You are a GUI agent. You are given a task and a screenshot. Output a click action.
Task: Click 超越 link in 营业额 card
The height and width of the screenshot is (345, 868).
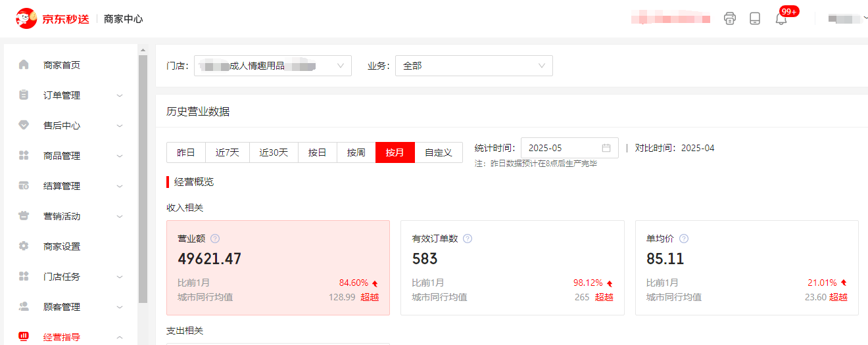tap(370, 297)
